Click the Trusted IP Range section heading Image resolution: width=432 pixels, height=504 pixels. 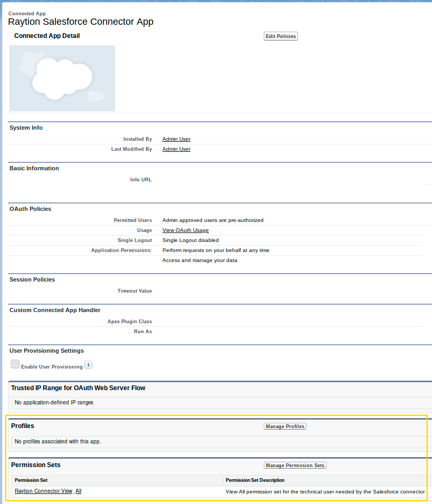(x=78, y=388)
